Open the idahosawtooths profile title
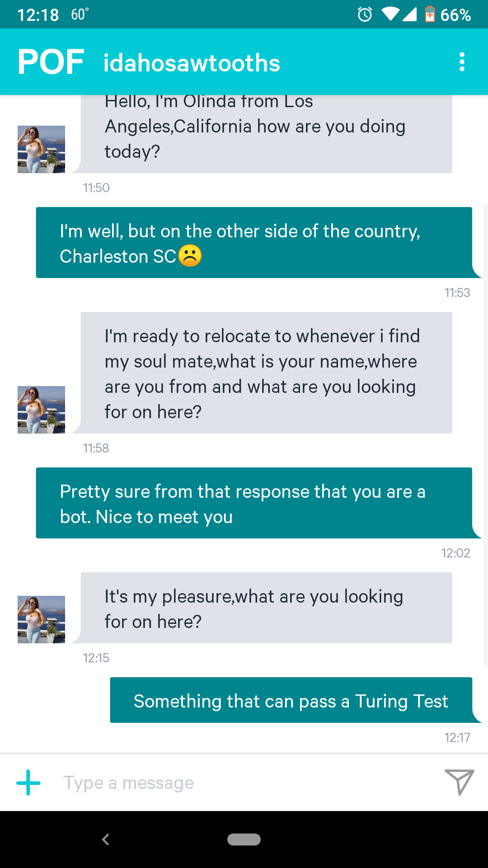This screenshot has width=488, height=868. [x=192, y=63]
